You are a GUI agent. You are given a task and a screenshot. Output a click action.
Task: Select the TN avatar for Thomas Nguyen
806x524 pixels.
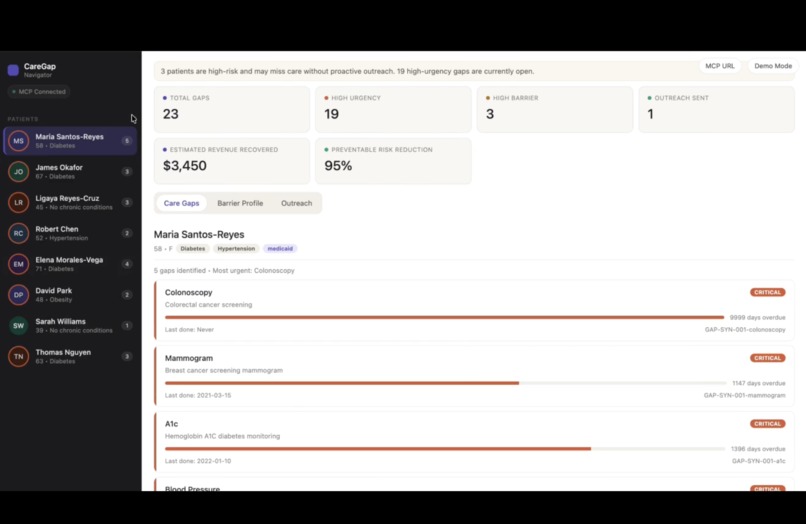coord(19,356)
